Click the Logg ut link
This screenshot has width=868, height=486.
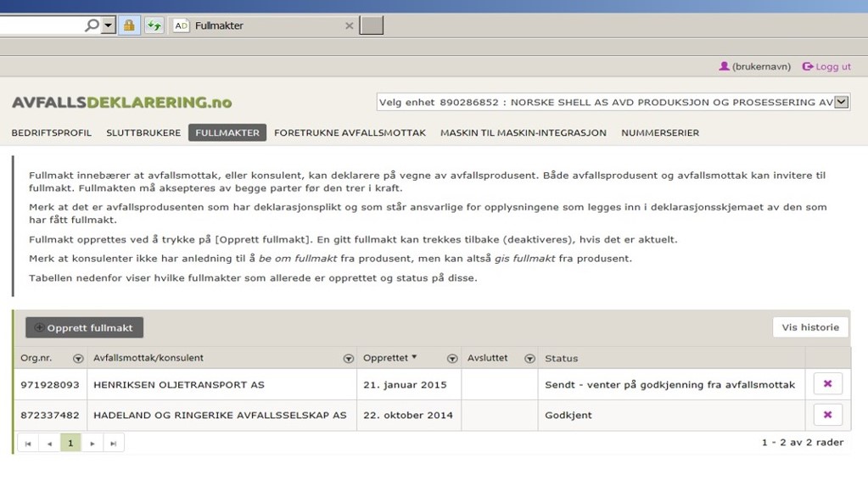pos(826,66)
